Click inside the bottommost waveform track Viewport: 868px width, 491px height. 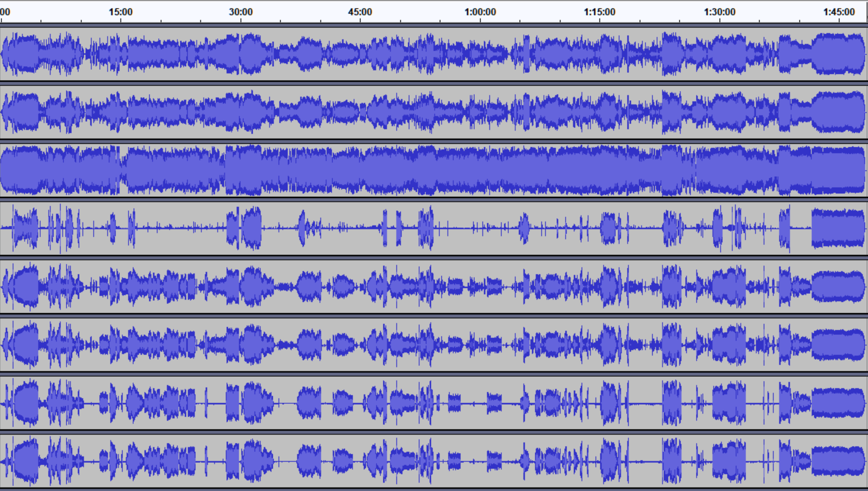point(434,461)
